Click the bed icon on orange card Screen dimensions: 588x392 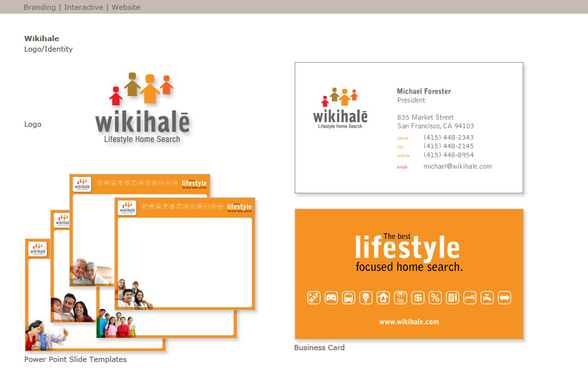(x=470, y=298)
